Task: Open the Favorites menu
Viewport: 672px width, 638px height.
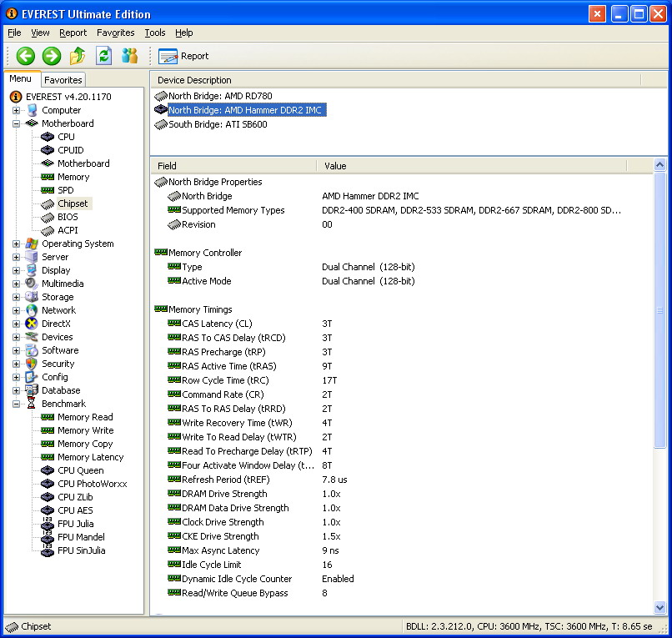Action: 115,33
